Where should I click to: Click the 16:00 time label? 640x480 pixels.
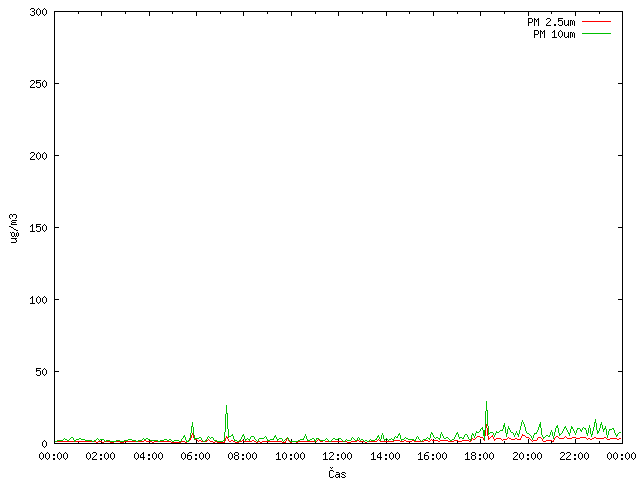(432, 456)
